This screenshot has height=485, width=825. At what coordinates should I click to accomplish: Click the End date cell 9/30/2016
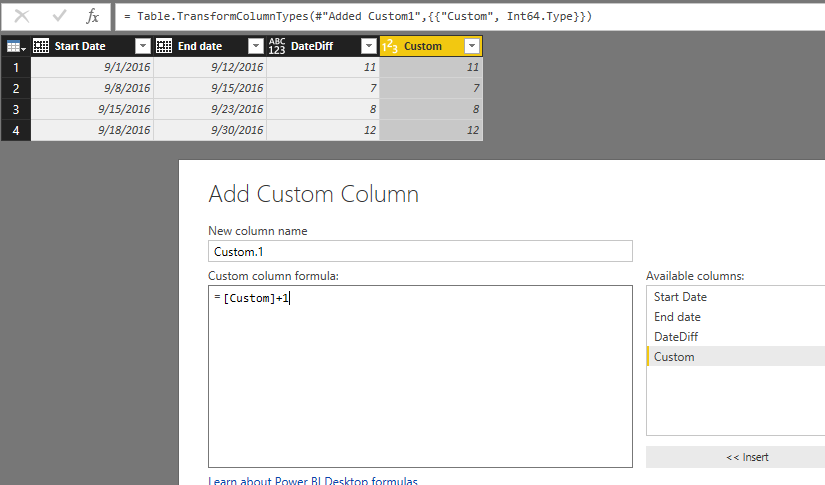point(210,130)
